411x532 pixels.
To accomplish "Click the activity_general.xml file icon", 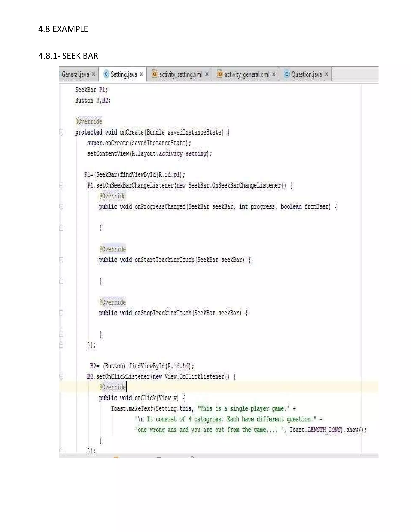I will [x=220, y=73].
